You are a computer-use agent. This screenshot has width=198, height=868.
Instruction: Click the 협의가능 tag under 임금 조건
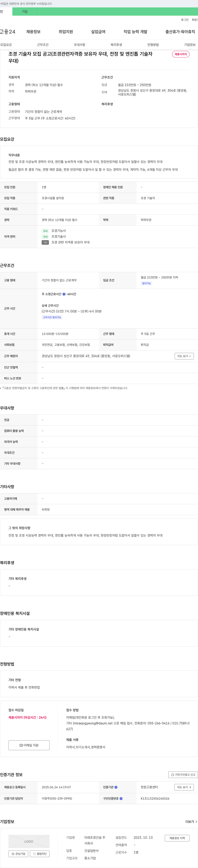pos(146,283)
